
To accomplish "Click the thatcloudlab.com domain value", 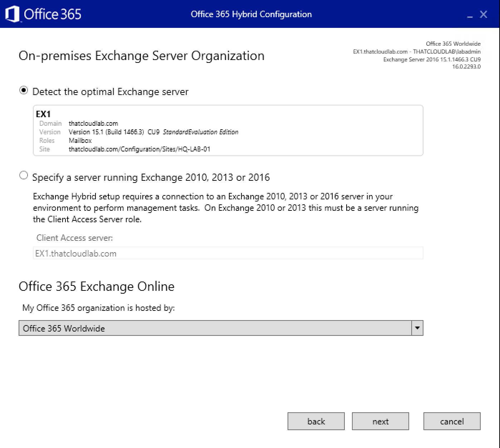I will point(93,123).
